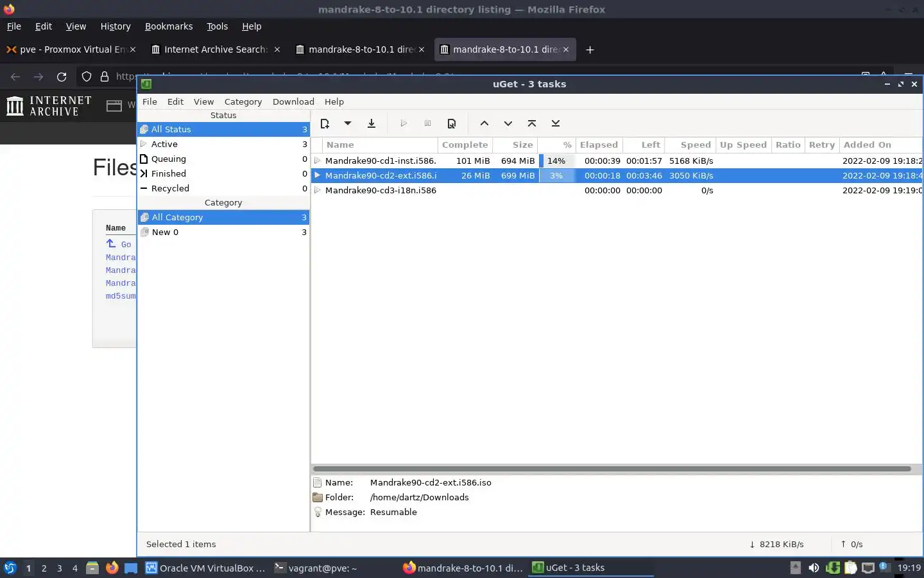Click the save/download arrow icon in uGet toolbar
The image size is (924, 578).
point(372,123)
